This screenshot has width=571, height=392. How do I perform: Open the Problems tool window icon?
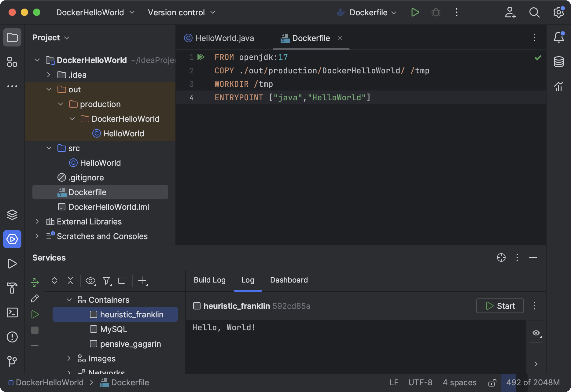12,337
